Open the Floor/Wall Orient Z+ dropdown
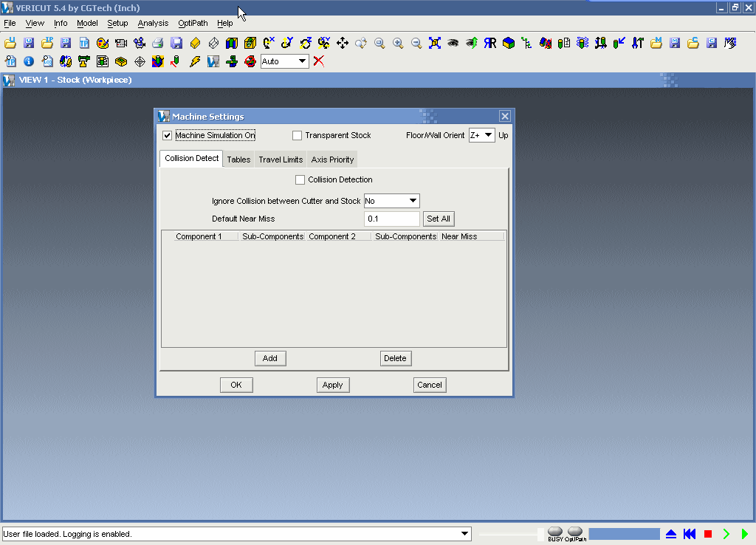 (x=481, y=135)
